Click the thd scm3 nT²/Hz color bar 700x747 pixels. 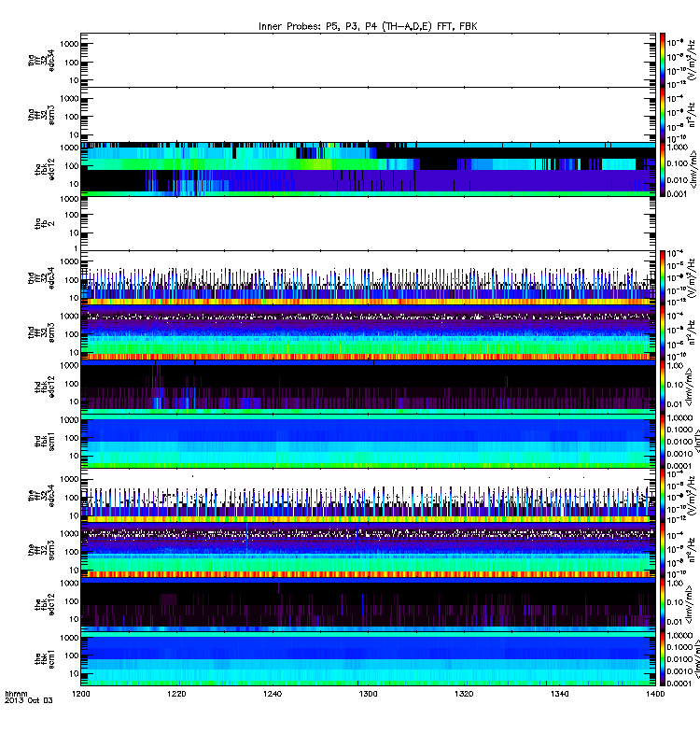coord(663,332)
